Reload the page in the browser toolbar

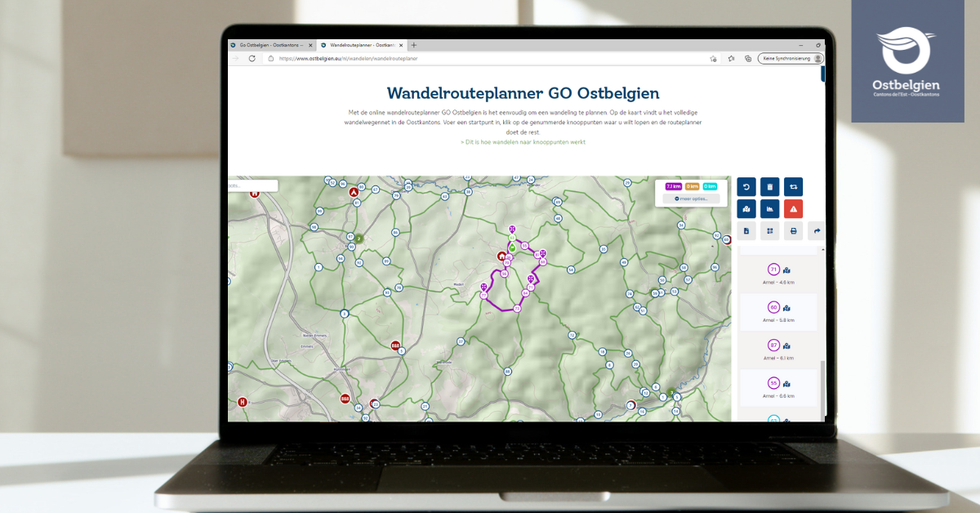click(252, 59)
